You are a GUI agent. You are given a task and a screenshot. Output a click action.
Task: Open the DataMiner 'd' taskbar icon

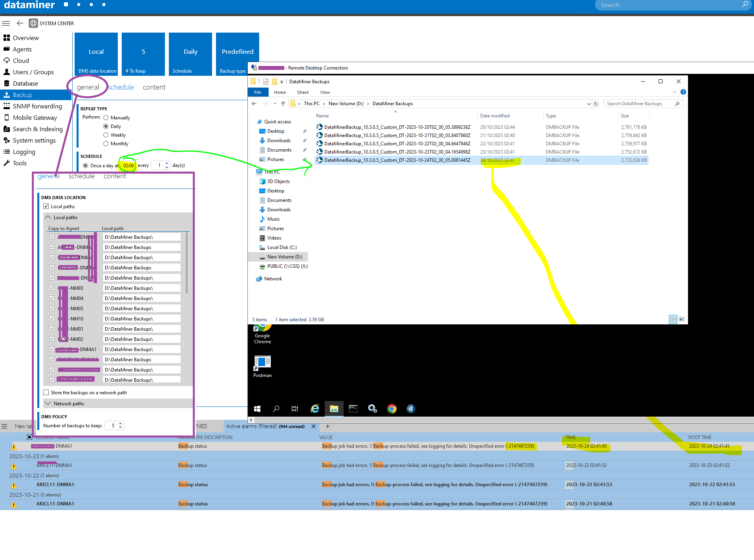(x=411, y=409)
